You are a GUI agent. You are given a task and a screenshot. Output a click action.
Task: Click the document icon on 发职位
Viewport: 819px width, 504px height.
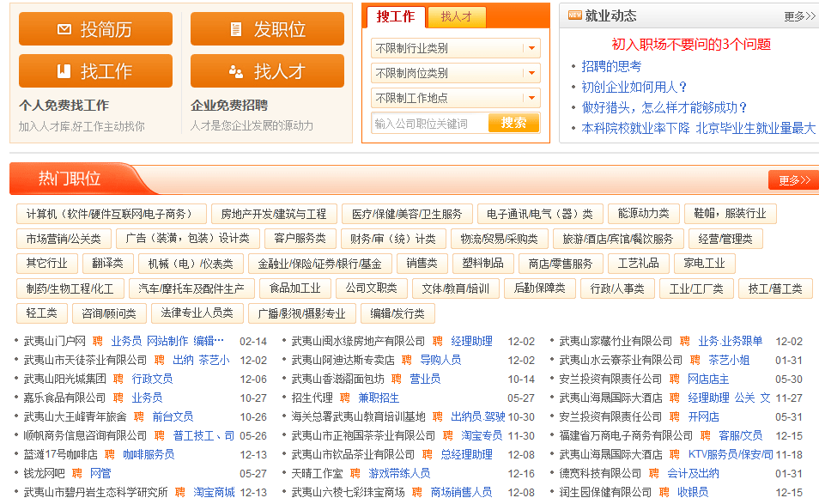236,29
